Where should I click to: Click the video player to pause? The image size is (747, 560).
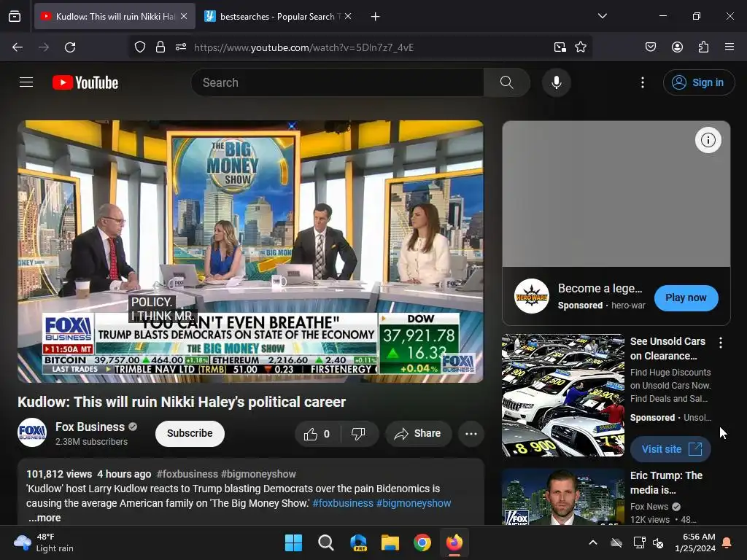click(x=251, y=252)
